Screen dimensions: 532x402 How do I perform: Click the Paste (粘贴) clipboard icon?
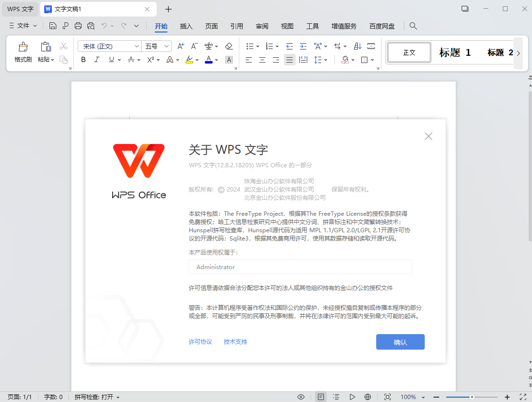(46, 47)
